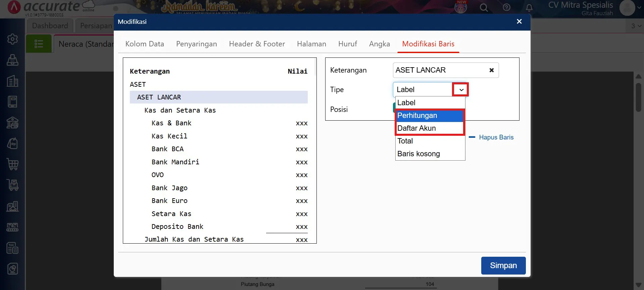Open the bank building module in the sidebar

click(x=12, y=123)
